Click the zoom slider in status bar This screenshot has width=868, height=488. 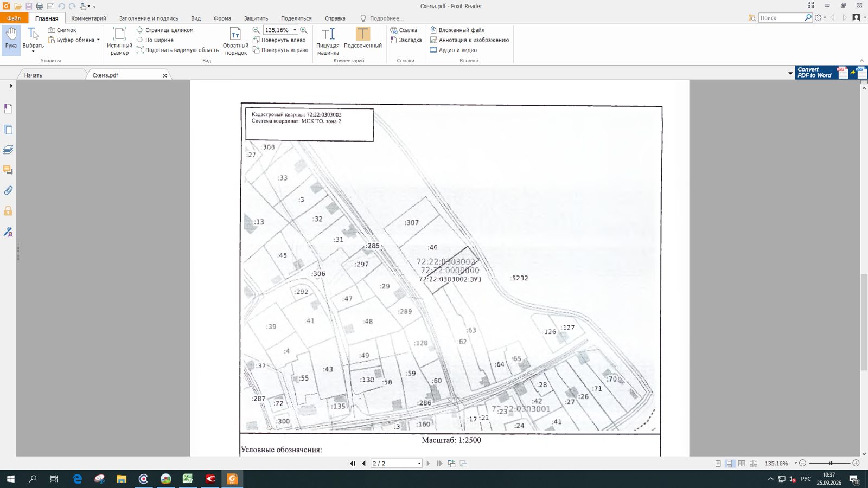(831, 463)
